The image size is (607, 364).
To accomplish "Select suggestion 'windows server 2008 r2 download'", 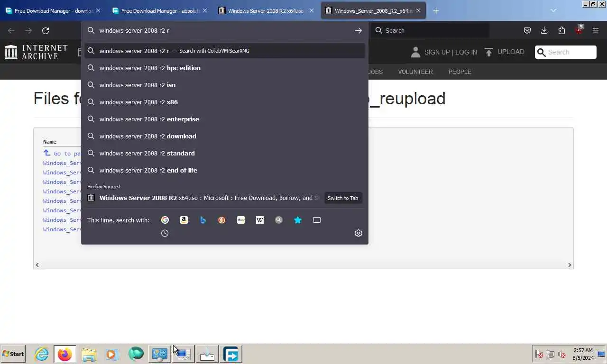I will tap(225, 136).
